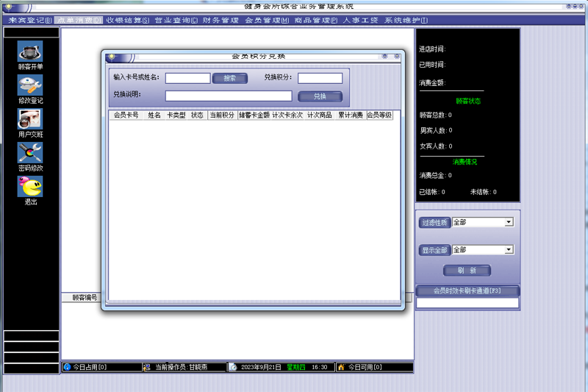Viewport: 588px width, 392px height.
Task: Open the 会员管理 menu
Action: pos(267,20)
